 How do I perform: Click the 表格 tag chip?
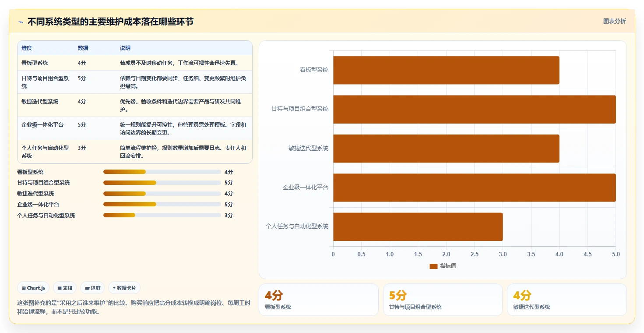tap(65, 288)
